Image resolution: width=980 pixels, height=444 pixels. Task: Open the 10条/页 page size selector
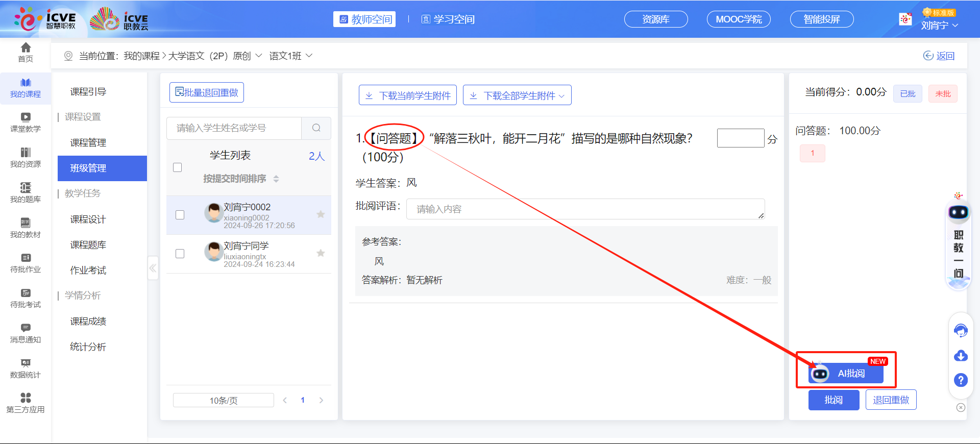click(x=223, y=401)
